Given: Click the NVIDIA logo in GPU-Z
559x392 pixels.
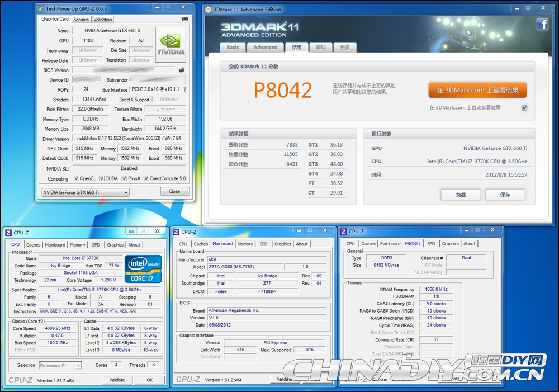Looking at the screenshot, I should [x=170, y=45].
